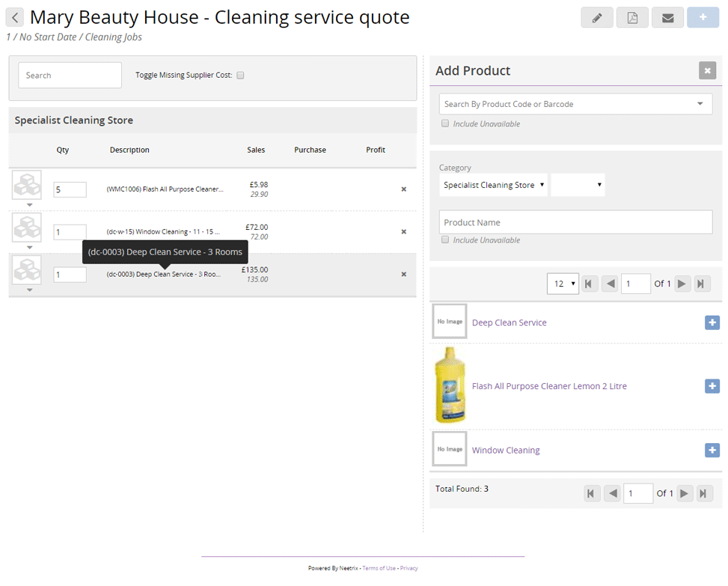This screenshot has height=586, width=728.
Task: Click the Profit column header
Action: click(x=376, y=150)
